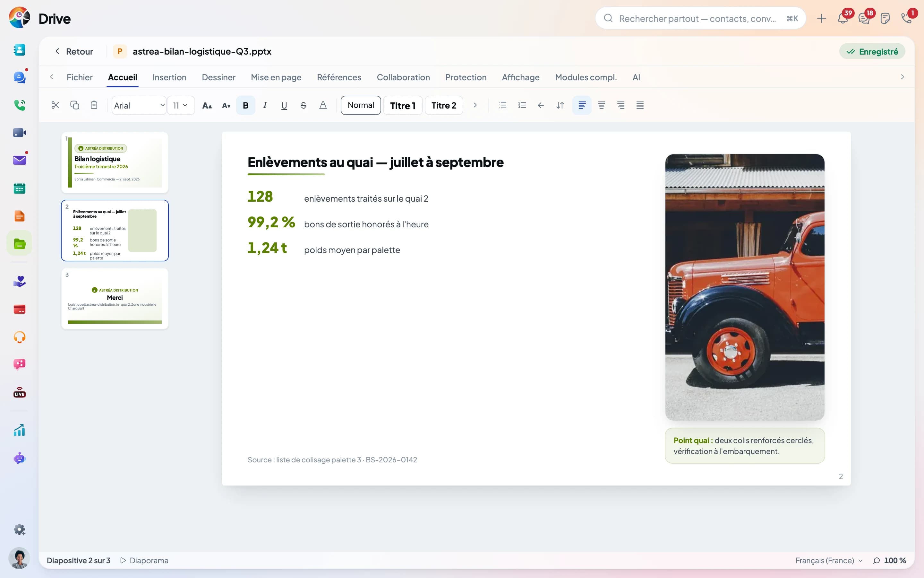
Task: Insert a bulleted list
Action: 502,105
